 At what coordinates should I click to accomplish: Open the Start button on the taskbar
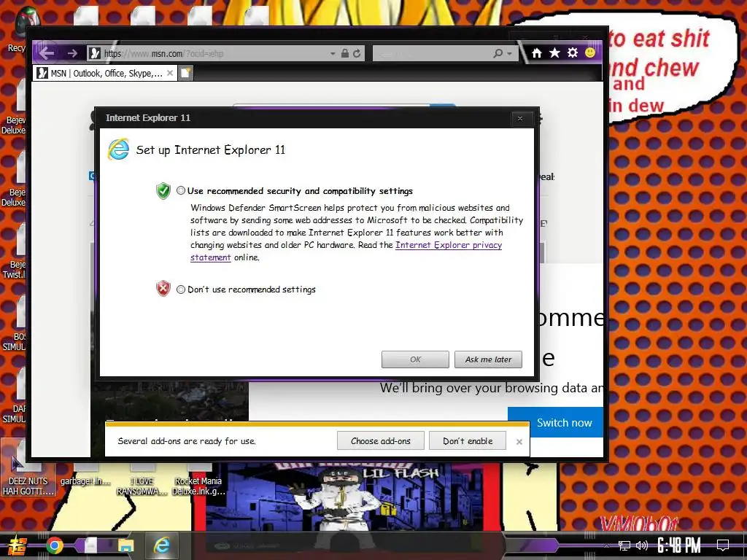coord(18,545)
